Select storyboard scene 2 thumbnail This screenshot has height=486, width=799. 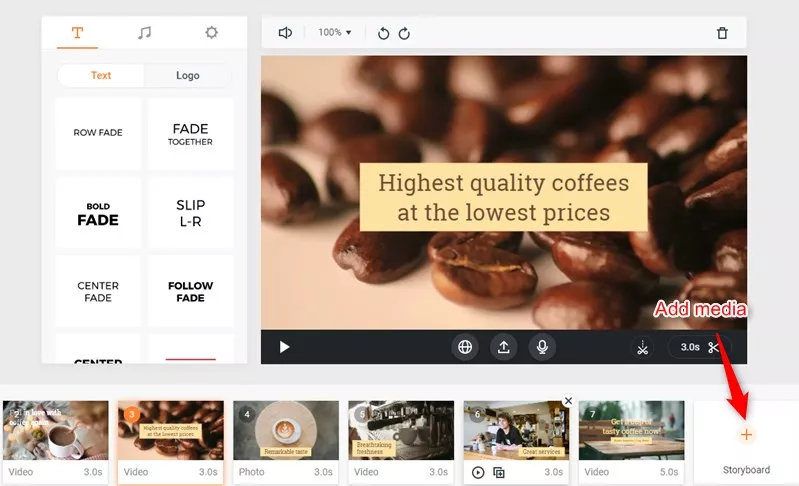pos(56,430)
